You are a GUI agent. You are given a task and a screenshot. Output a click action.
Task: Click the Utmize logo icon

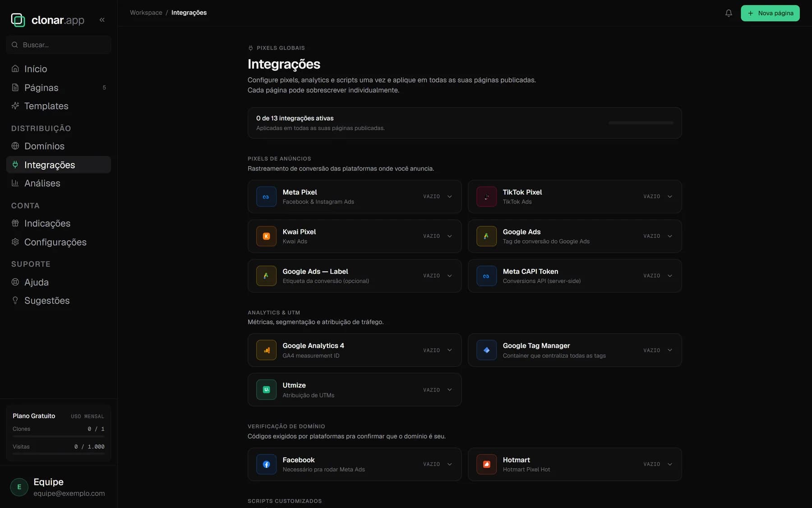[266, 390]
